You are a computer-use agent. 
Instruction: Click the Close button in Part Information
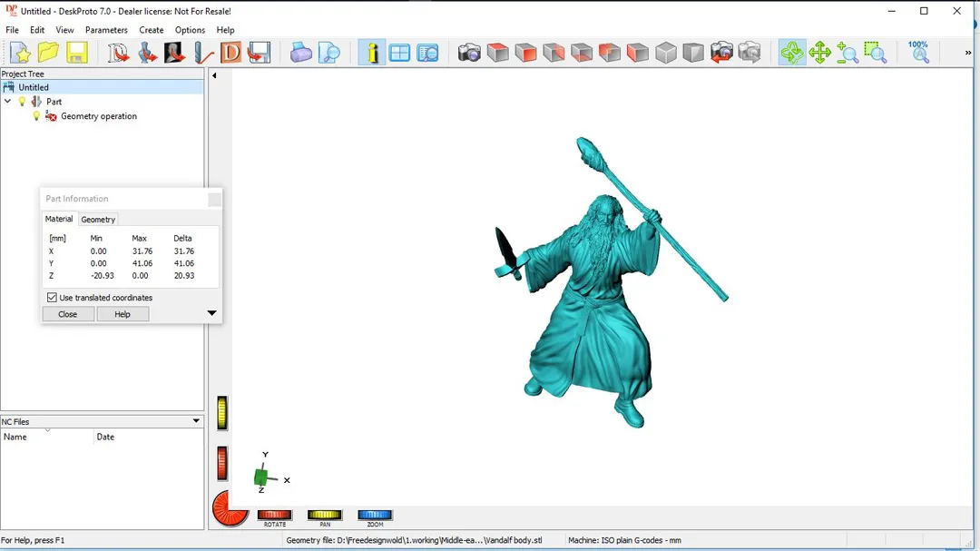67,314
